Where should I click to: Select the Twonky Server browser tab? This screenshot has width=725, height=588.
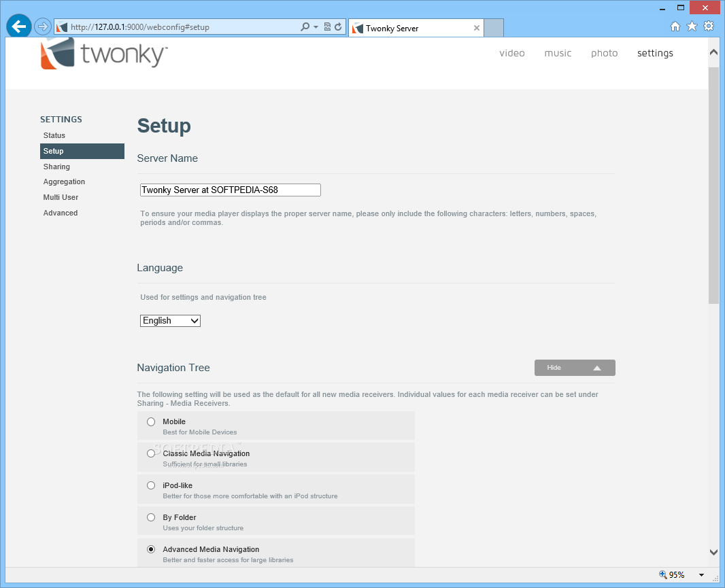pyautogui.click(x=416, y=28)
